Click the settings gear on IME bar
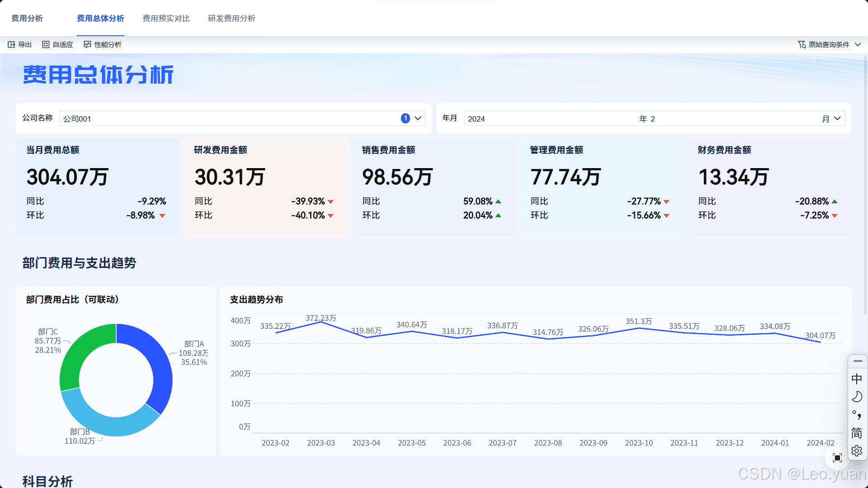 coord(857,450)
